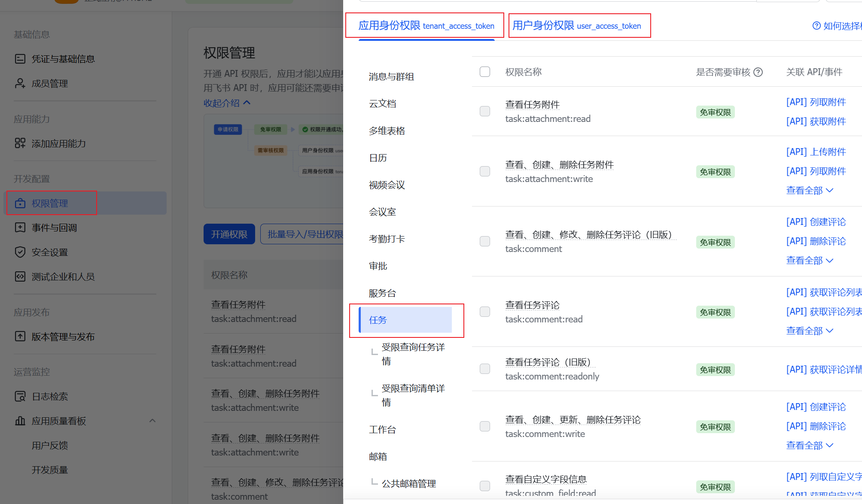Viewport: 862px width, 504px height.
Task: Open [API] 列取自定义字段 link
Action: coord(824,477)
